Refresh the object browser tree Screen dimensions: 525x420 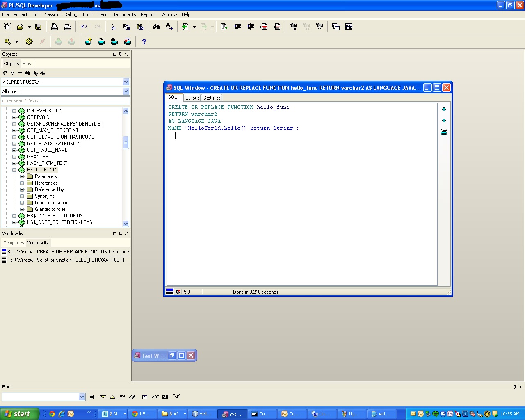click(5, 73)
